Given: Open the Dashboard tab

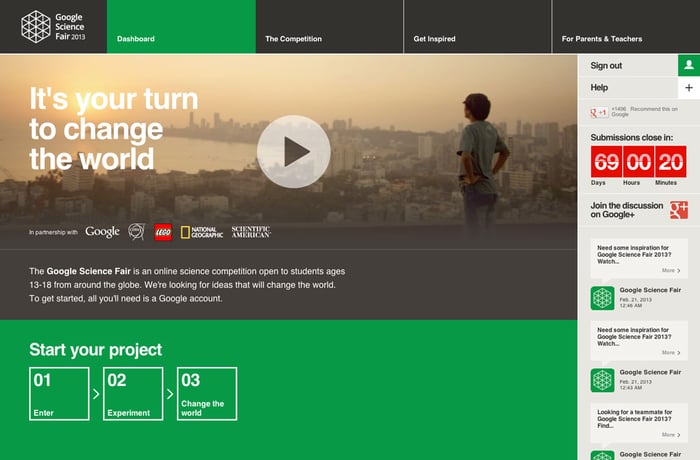Looking at the screenshot, I should pos(181,27).
